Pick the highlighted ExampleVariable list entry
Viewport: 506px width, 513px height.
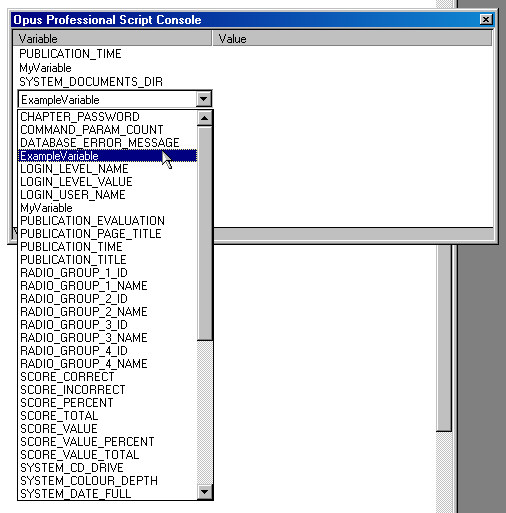[x=108, y=156]
